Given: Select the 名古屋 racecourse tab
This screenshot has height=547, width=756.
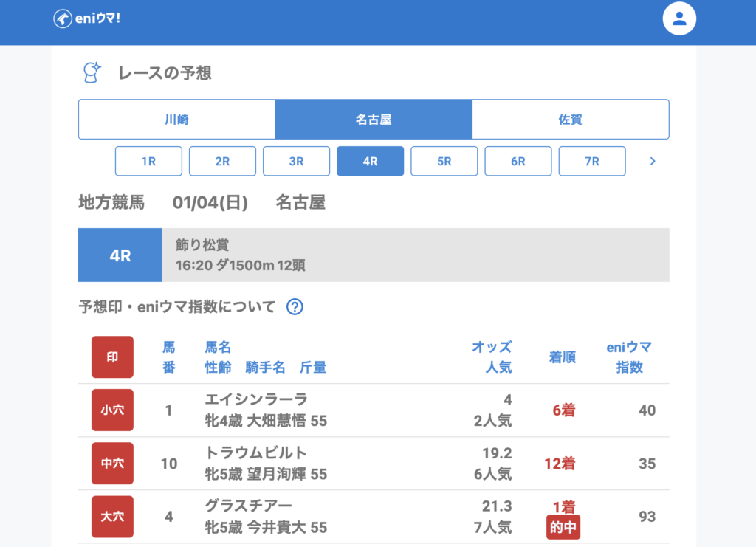Looking at the screenshot, I should pos(374,120).
